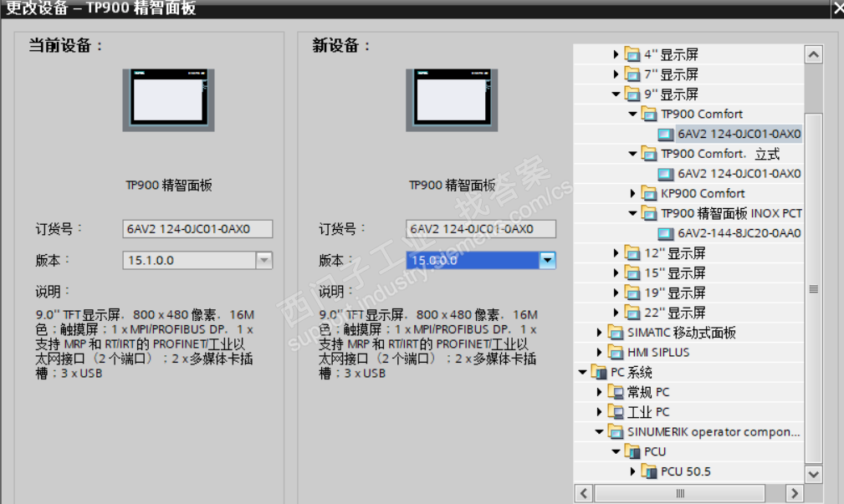Click the folder icon for 22" 显示屏
This screenshot has width=844, height=504.
pos(632,313)
